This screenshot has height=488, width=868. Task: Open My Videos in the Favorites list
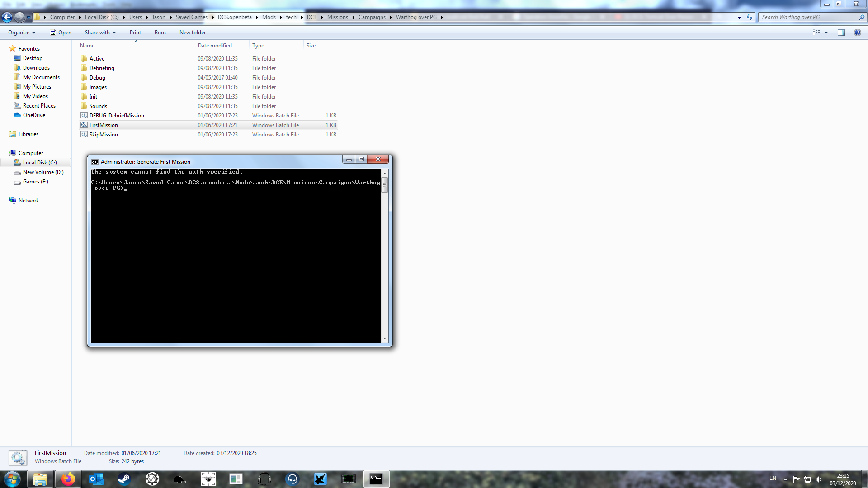coord(35,96)
